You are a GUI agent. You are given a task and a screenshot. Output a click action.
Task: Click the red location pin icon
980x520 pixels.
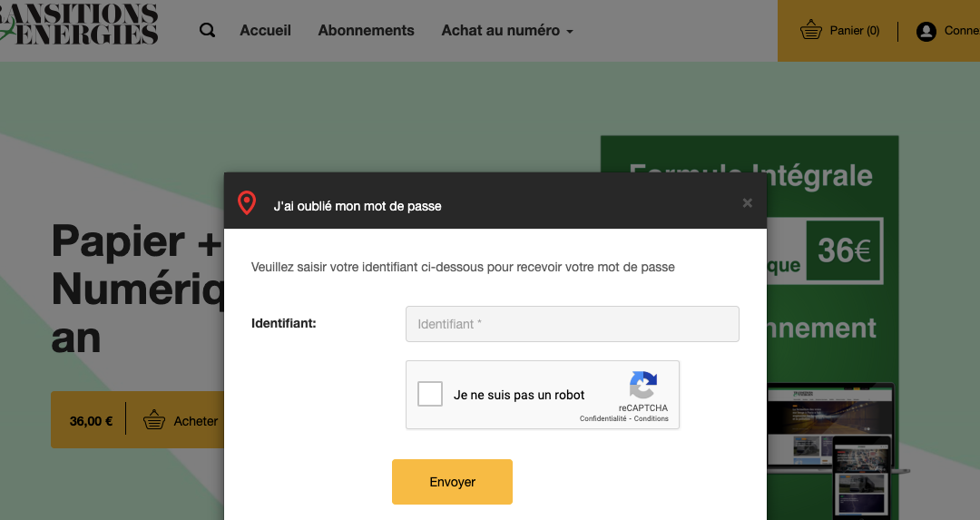[246, 203]
